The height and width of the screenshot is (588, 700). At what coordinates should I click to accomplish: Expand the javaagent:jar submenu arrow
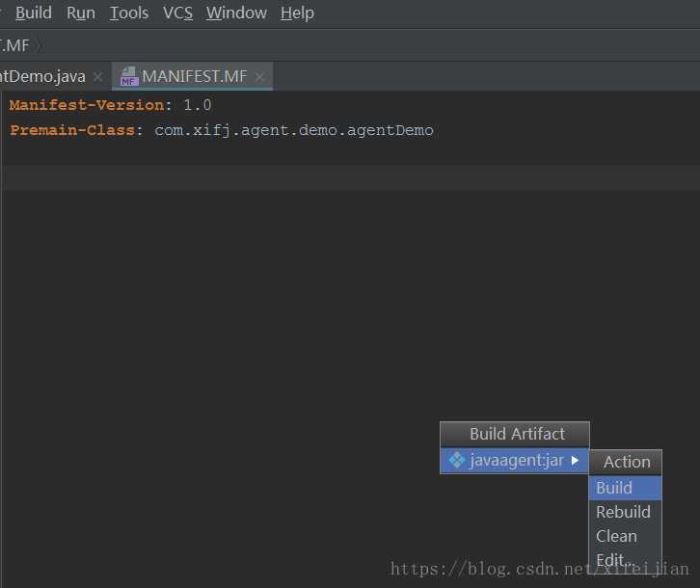click(576, 461)
